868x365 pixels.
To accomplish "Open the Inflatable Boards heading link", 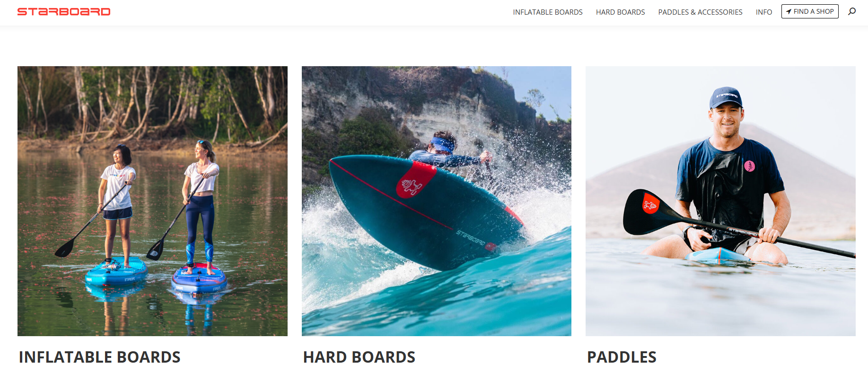I will [99, 357].
